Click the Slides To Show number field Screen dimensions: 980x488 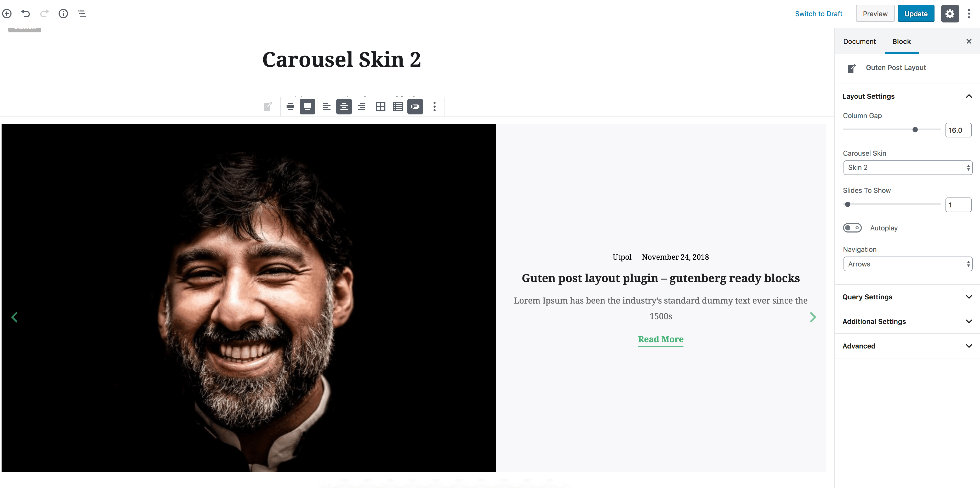point(958,205)
